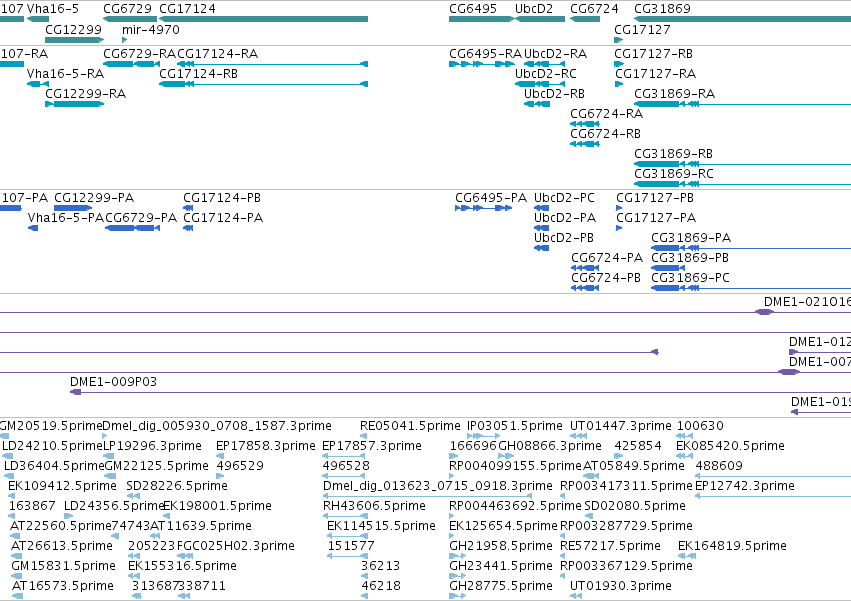Click transcript UbcD2-RB
851x601 pixels.
(x=537, y=104)
